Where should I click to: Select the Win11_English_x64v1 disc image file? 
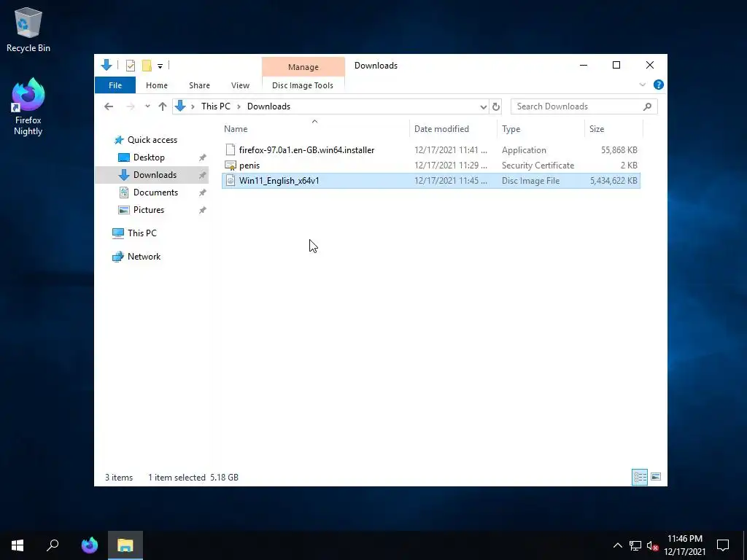[430, 181]
